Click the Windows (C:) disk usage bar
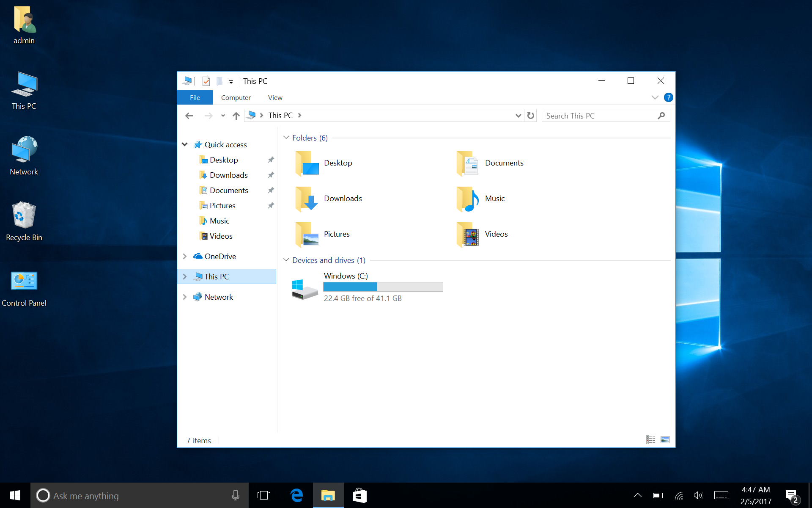Screen dimensions: 812x508 (x=383, y=287)
